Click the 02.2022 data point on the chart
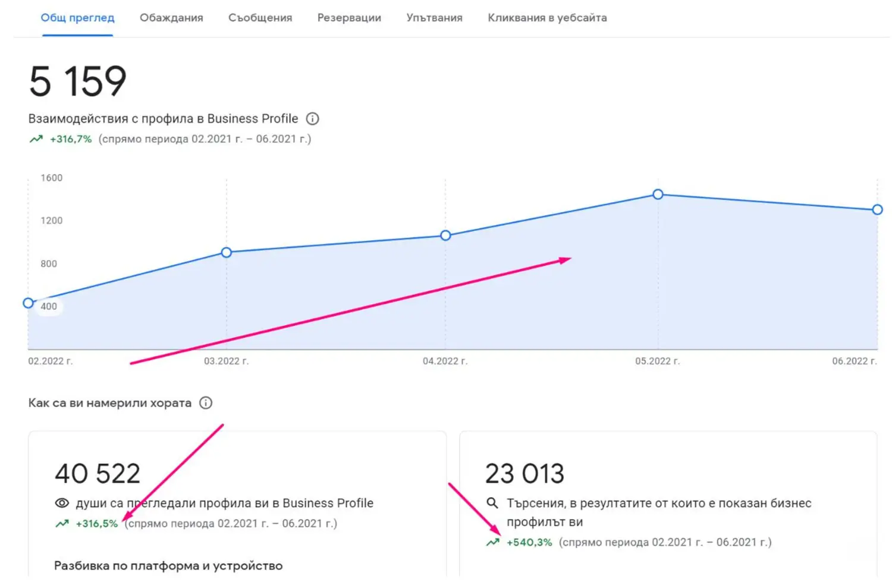Screen dimensions: 892x588 [28, 303]
